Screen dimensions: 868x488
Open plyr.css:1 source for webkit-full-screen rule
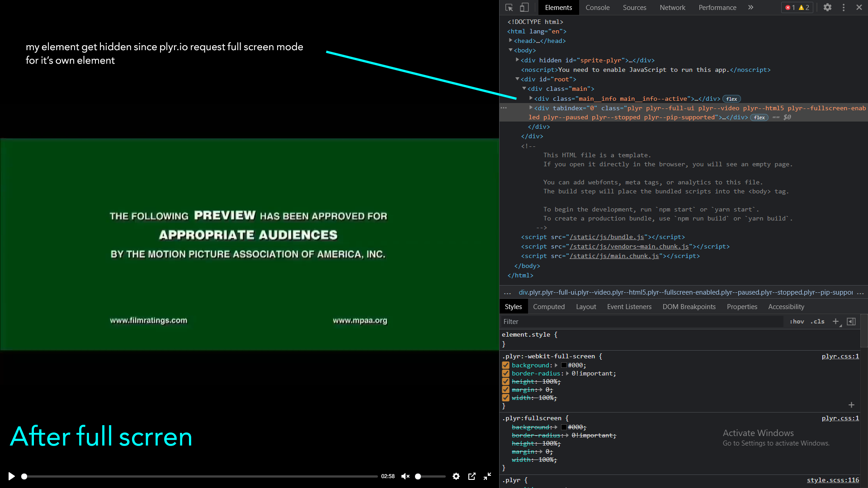[840, 357]
